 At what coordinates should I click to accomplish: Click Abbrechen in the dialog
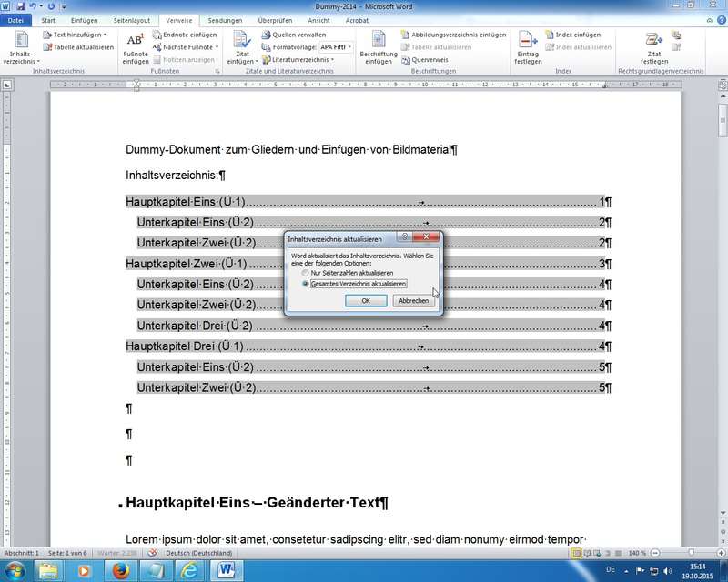click(413, 301)
